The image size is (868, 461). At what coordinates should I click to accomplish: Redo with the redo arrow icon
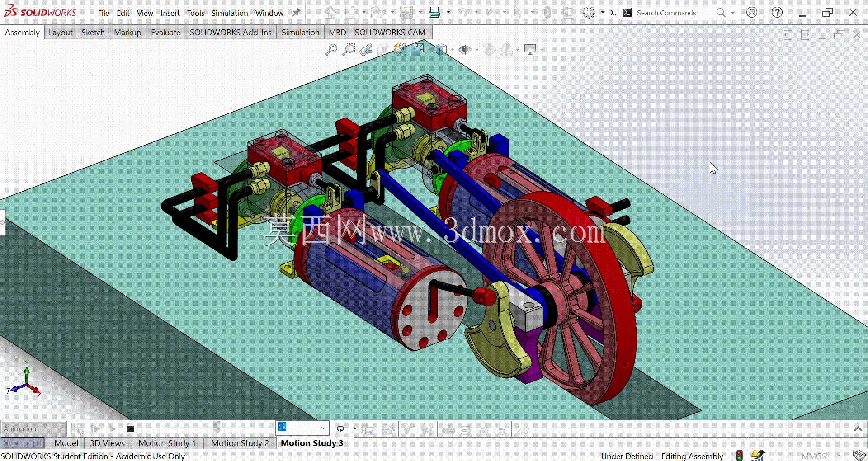coord(491,13)
